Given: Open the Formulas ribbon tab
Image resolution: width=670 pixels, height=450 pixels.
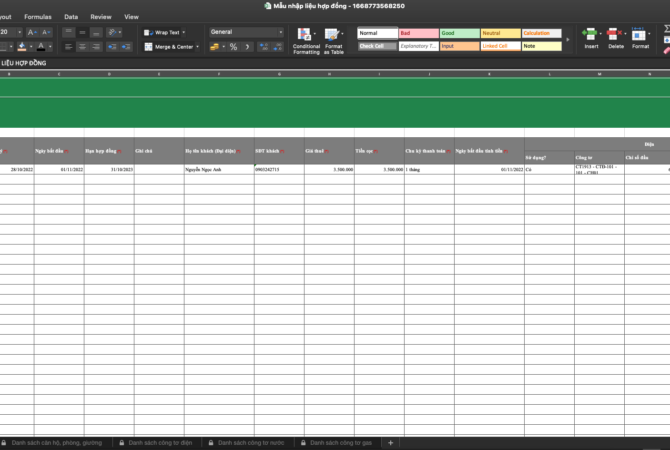Looking at the screenshot, I should (38, 17).
